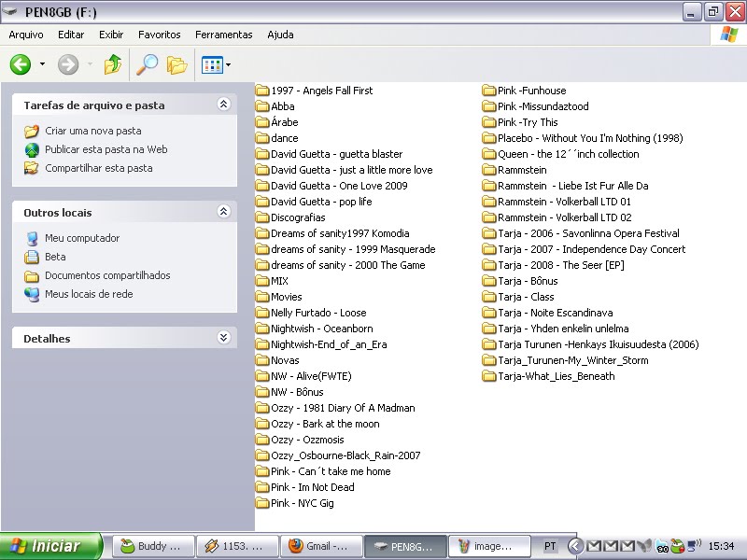The image size is (747, 560).
Task: Open the Ajuda menu
Action: 280,35
